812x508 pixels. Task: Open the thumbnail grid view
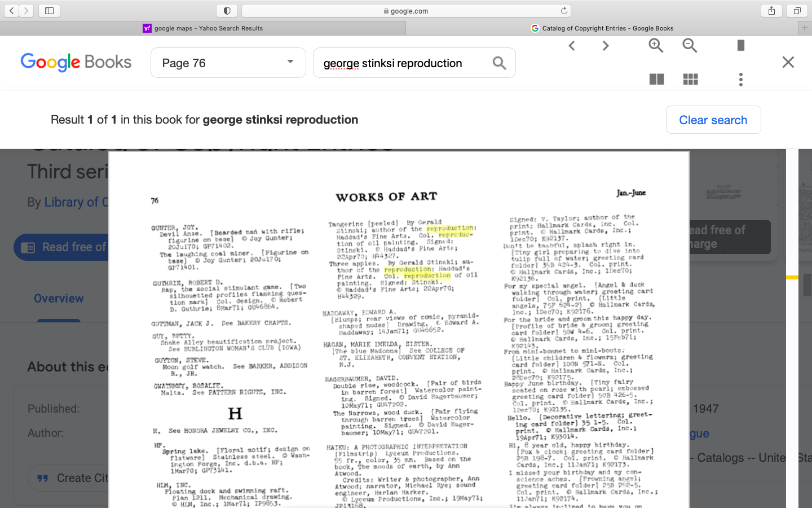pyautogui.click(x=690, y=80)
